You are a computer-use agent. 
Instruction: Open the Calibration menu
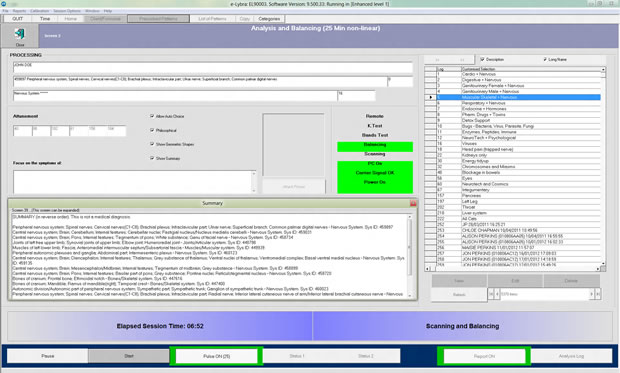click(x=40, y=11)
